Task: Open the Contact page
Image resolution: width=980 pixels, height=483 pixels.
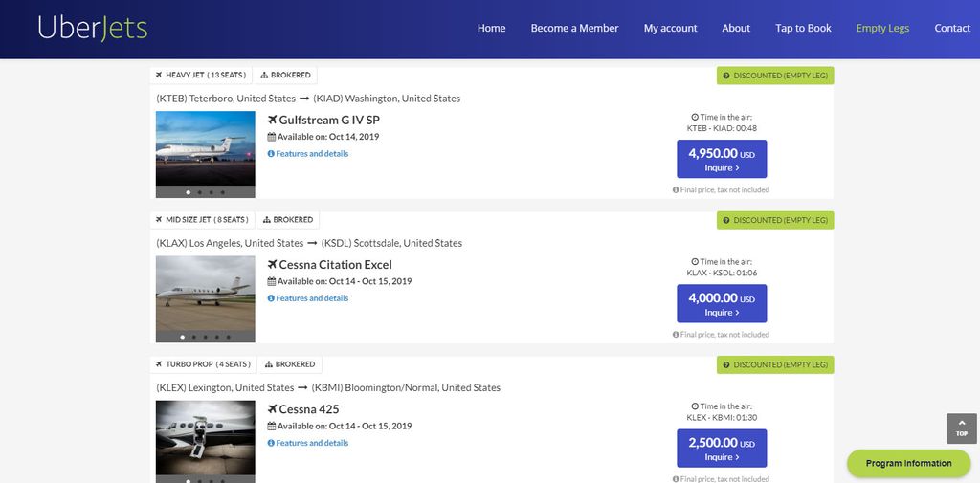Action: (952, 28)
